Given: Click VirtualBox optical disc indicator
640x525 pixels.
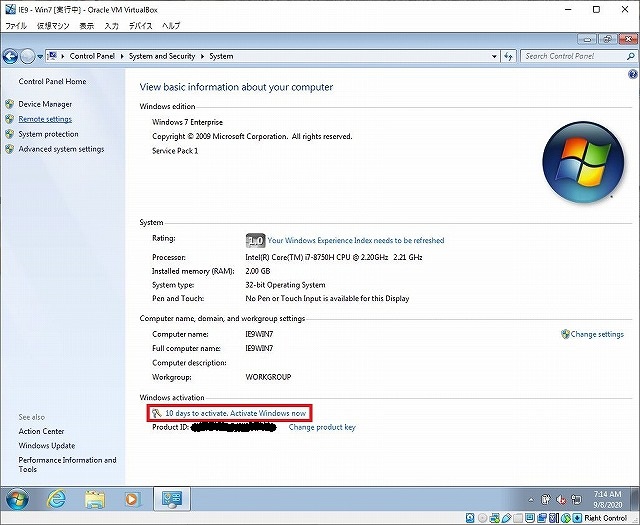Looking at the screenshot, I should click(x=483, y=518).
